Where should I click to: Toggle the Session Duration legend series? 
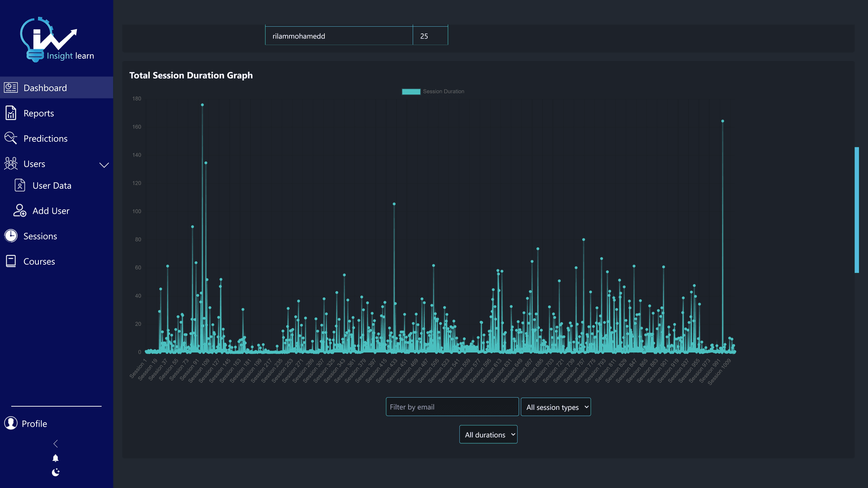point(433,91)
